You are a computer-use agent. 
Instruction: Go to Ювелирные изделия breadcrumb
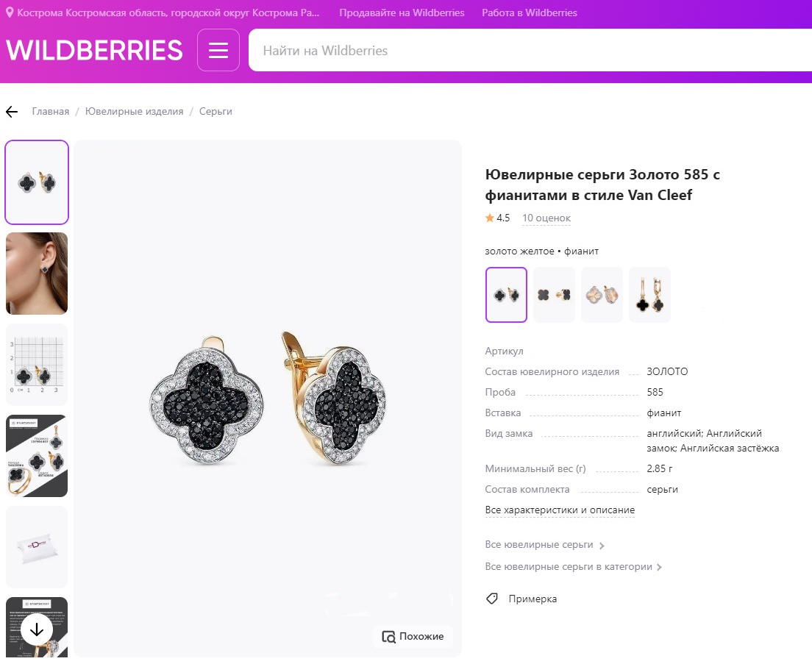134,112
